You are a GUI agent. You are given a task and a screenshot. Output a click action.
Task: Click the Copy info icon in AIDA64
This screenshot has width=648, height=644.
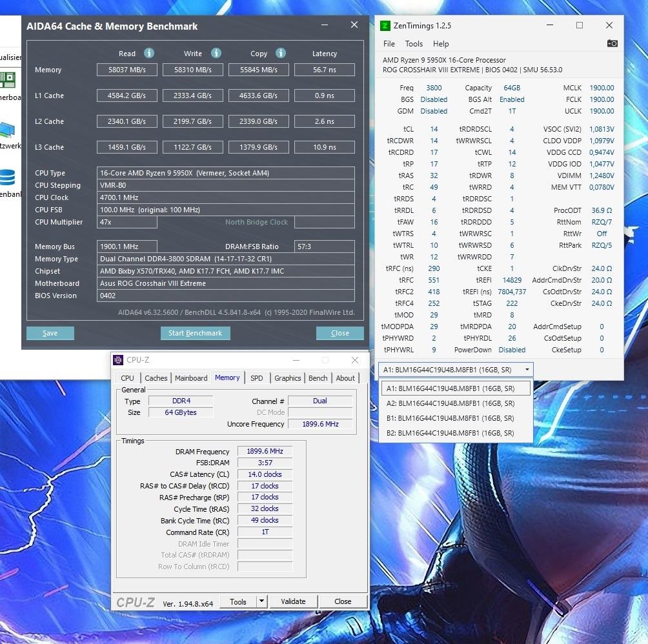click(281, 54)
